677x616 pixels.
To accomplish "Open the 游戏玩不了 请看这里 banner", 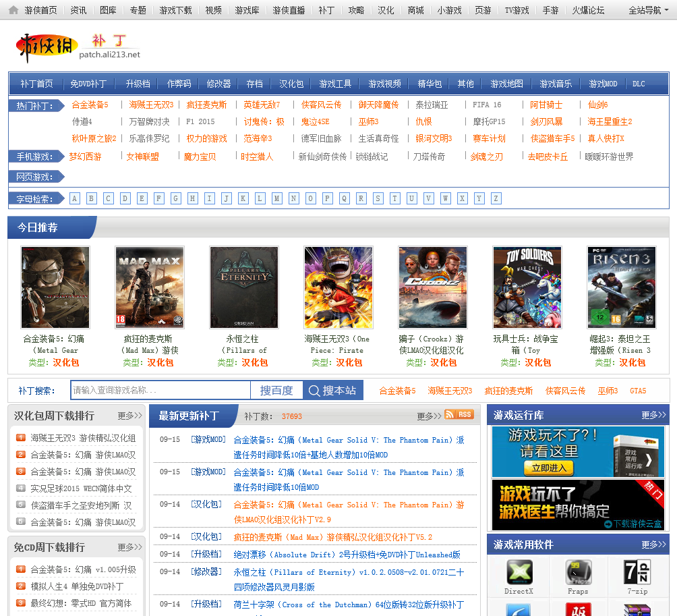I will (x=578, y=451).
